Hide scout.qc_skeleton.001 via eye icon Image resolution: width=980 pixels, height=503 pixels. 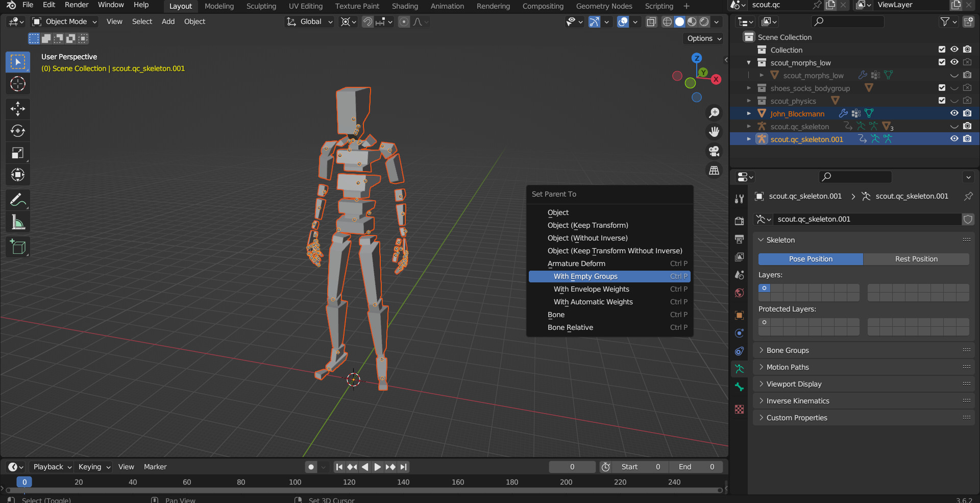click(954, 139)
